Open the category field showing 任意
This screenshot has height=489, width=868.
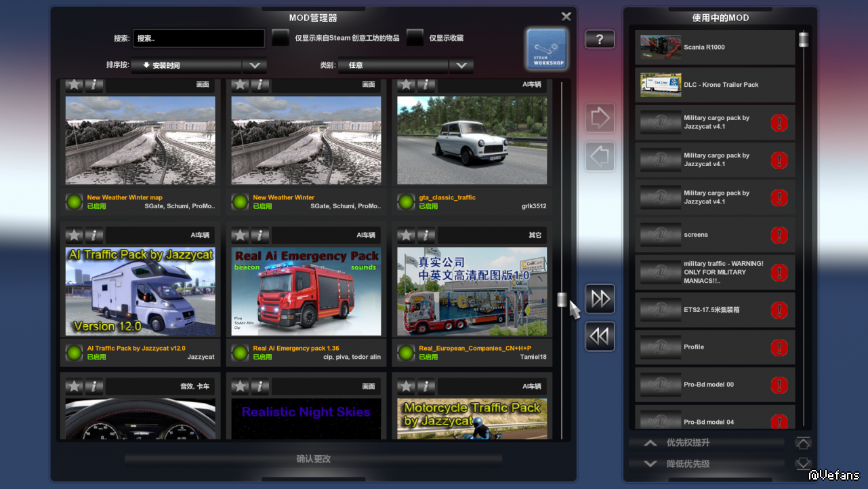click(x=393, y=66)
